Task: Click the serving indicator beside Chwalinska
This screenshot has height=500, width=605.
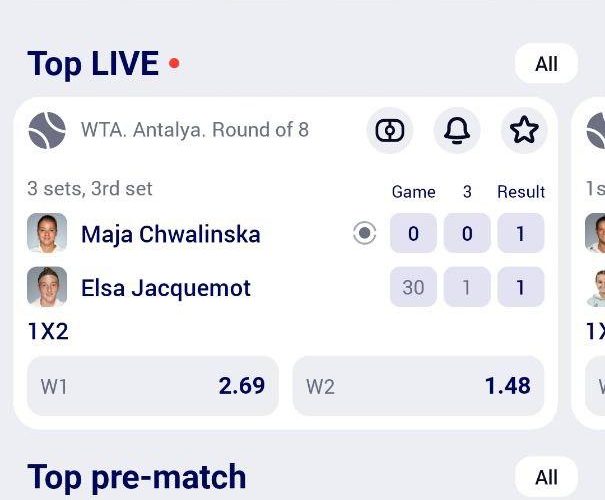Action: [365, 234]
